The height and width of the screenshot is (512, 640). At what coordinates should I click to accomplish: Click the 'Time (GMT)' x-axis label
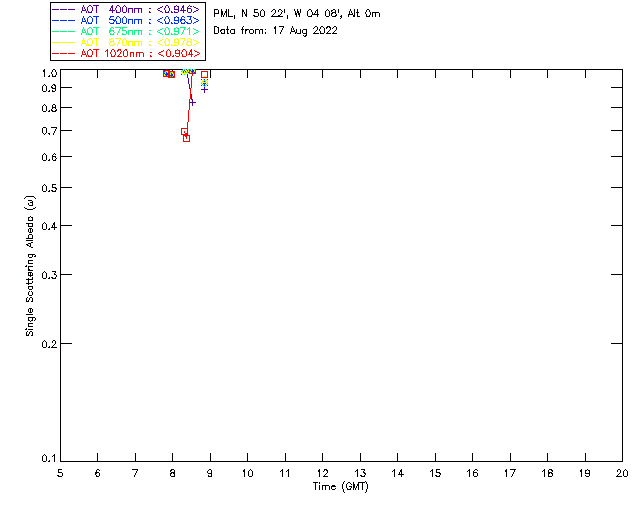[340, 486]
